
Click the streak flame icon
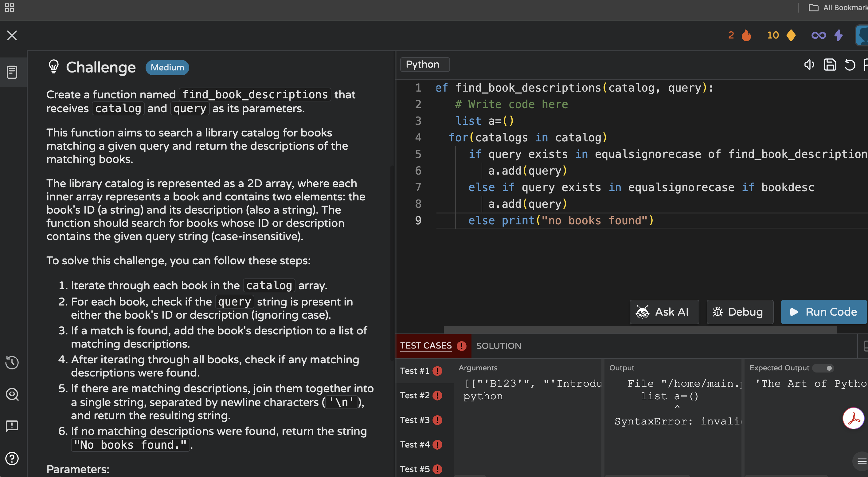coord(746,35)
